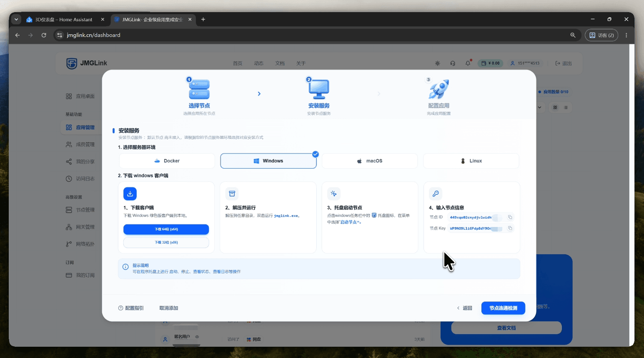Select the Windows environment option
644x358 pixels.
coord(268,161)
